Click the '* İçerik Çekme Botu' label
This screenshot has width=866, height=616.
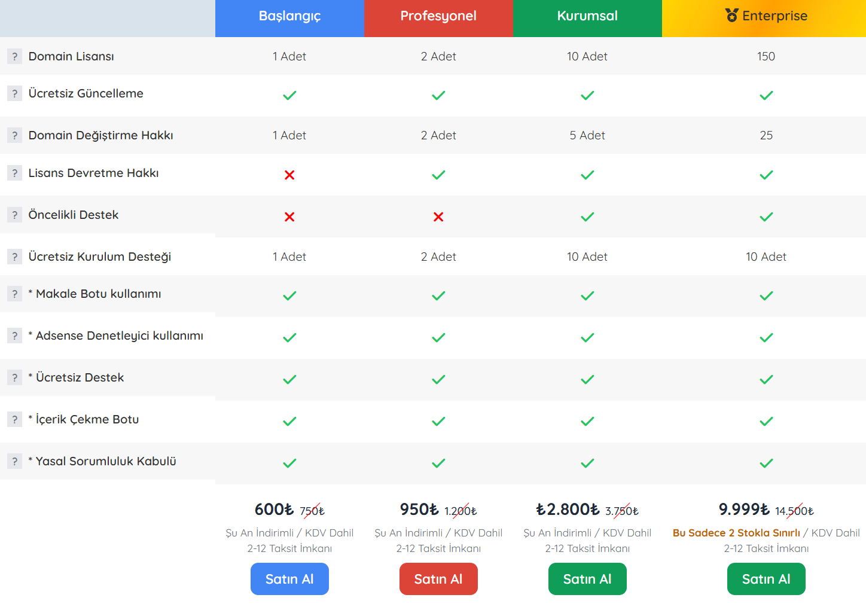click(84, 419)
